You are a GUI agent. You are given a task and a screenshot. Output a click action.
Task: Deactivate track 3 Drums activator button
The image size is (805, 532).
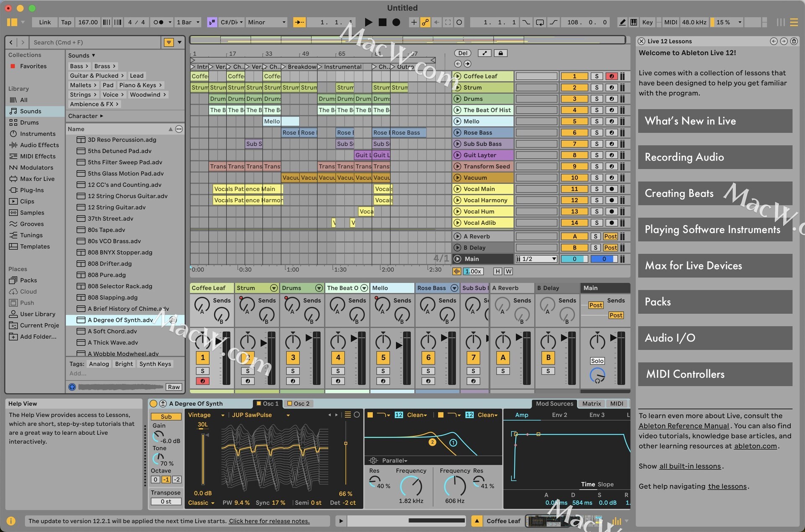(x=574, y=99)
